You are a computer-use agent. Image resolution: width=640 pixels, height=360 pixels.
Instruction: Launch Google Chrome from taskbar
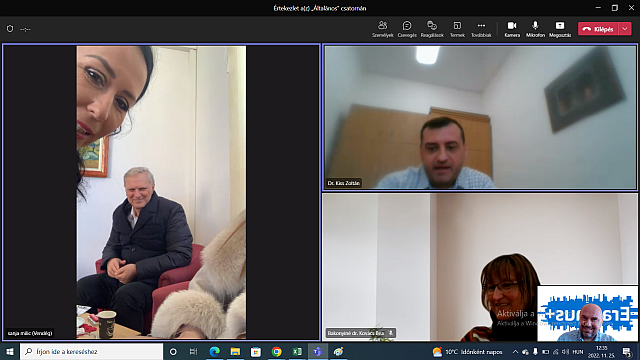[x=276, y=351]
